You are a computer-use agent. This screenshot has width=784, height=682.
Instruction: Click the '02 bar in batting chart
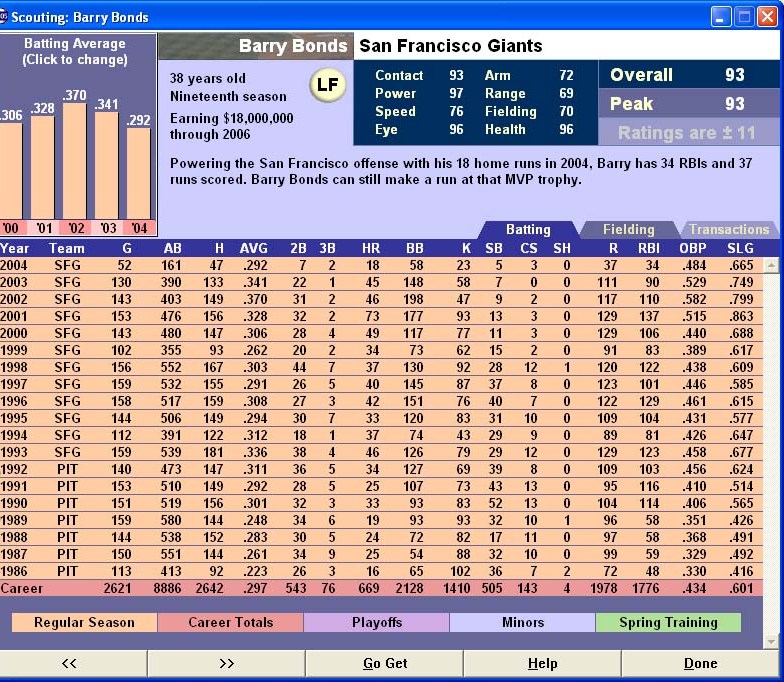click(x=74, y=160)
